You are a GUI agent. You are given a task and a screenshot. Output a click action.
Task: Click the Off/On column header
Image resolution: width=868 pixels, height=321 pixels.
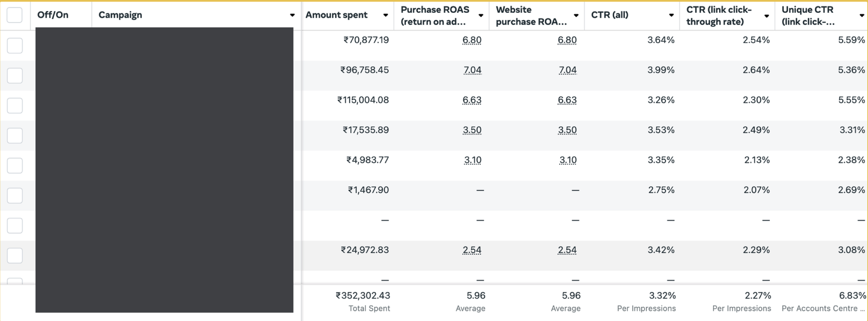pos(53,15)
